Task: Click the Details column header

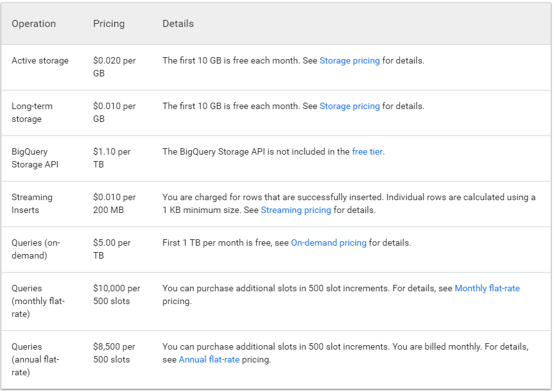Action: click(178, 24)
